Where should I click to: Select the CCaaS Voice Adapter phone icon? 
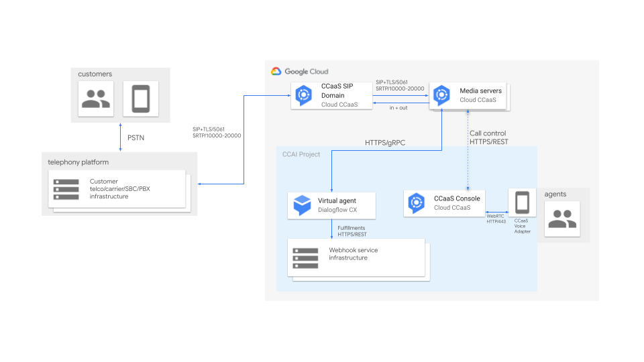click(521, 203)
